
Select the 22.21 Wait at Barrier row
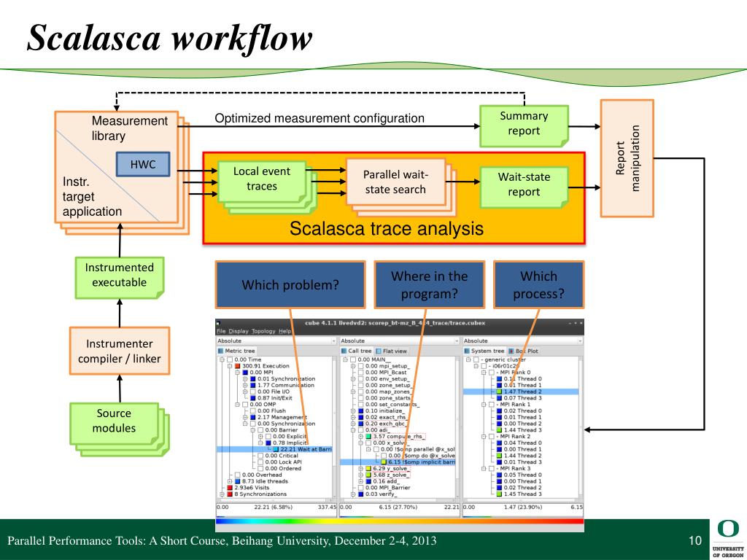[274, 449]
